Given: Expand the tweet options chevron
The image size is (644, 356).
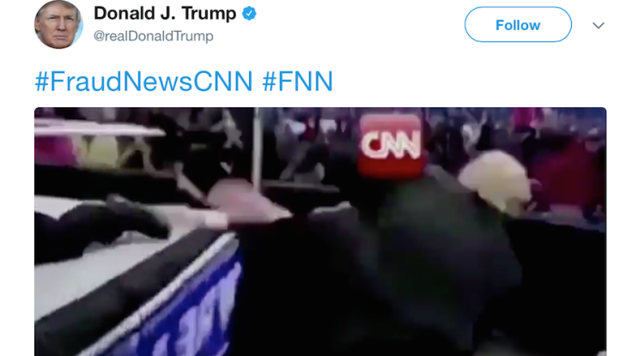Looking at the screenshot, I should [x=598, y=26].
